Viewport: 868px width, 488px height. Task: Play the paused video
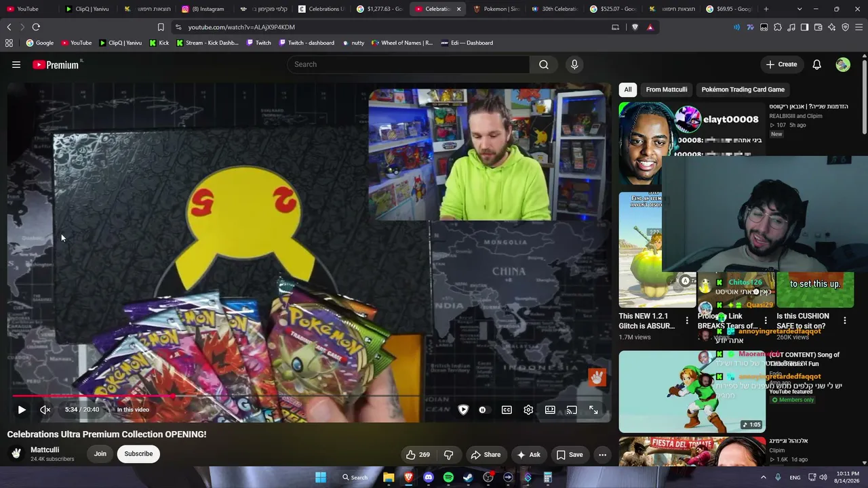(x=22, y=409)
